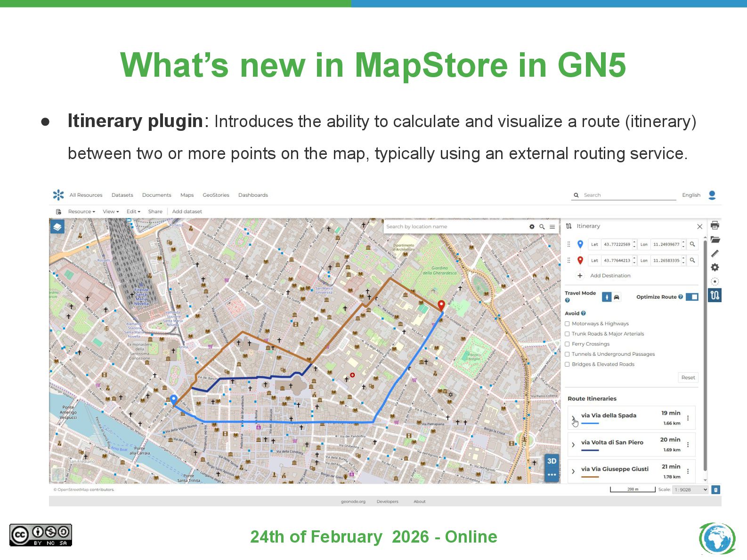Image resolution: width=747 pixels, height=560 pixels.
Task: Open the Developers footer link
Action: tap(387, 502)
